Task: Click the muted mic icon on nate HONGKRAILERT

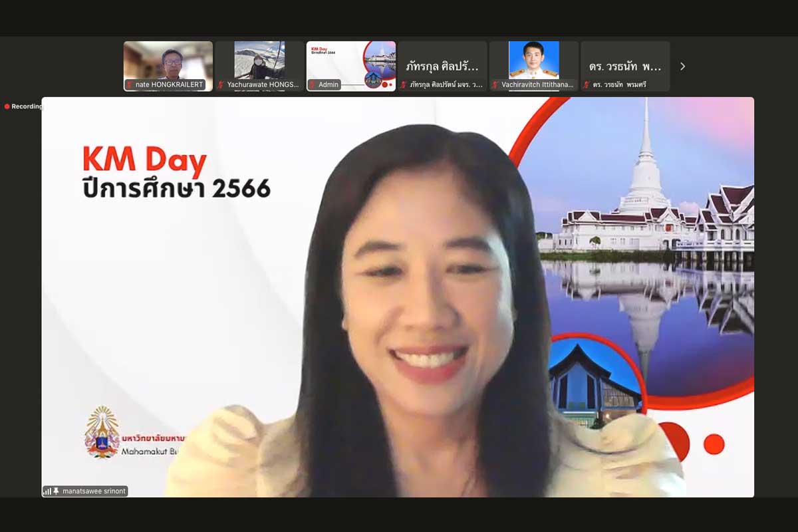Action: coord(130,85)
